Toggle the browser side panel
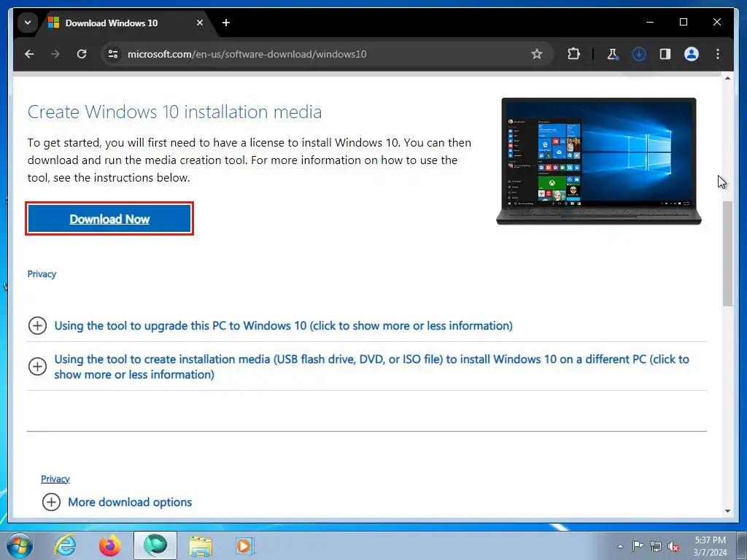This screenshot has height=560, width=747. [x=665, y=54]
